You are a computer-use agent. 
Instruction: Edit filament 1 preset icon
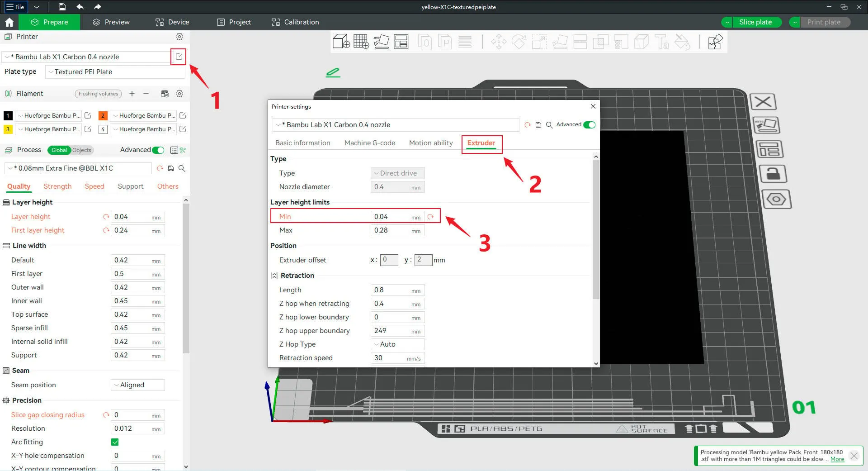[88, 115]
